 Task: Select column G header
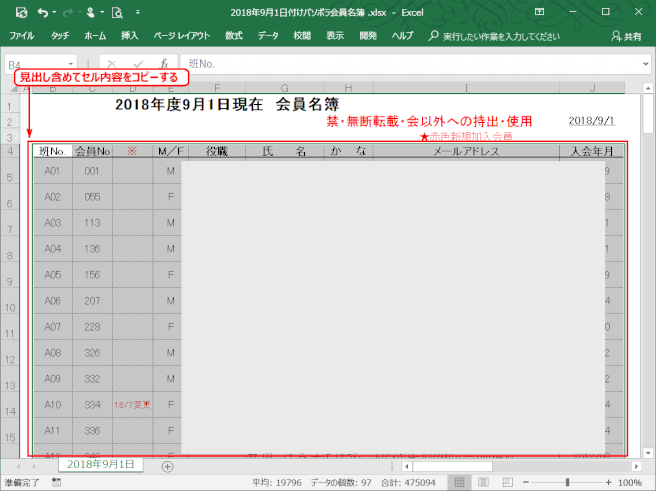coord(284,88)
